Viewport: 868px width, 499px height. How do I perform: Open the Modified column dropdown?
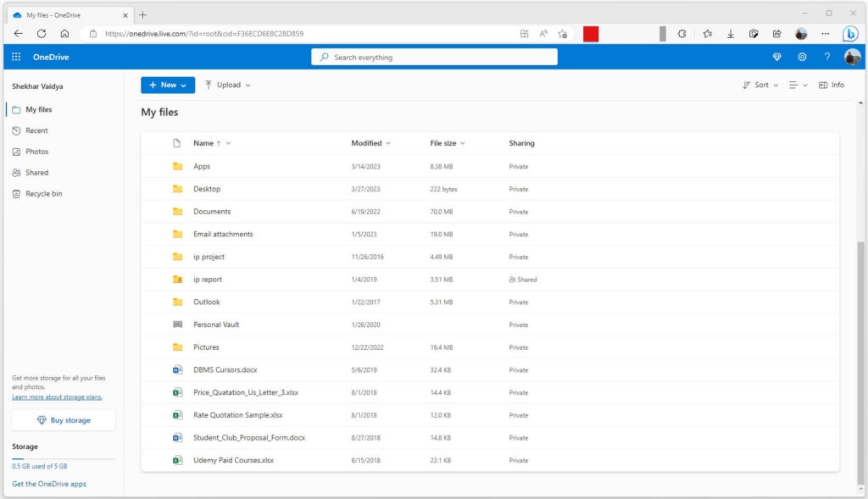click(x=388, y=143)
